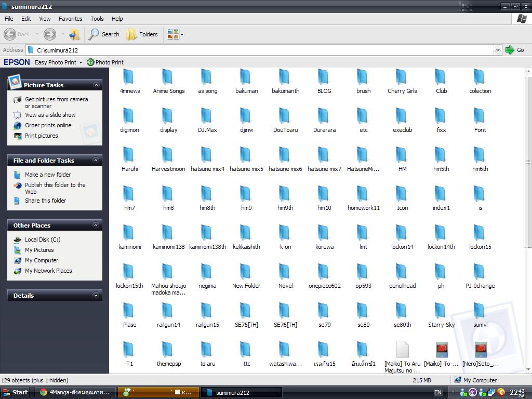Viewport: 532px width, 399px height.
Task: Collapse the Other Places panel
Action: click(96, 225)
